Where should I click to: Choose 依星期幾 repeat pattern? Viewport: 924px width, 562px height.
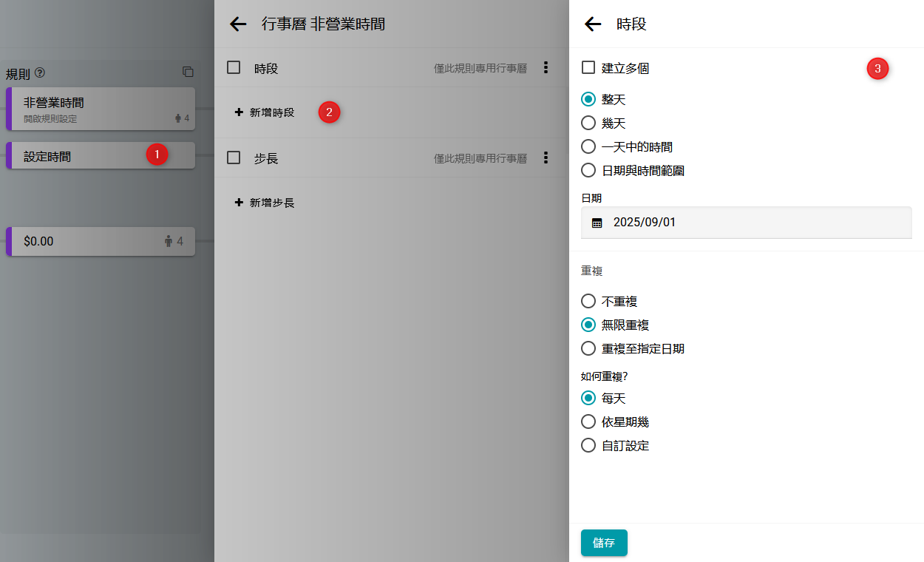(588, 421)
